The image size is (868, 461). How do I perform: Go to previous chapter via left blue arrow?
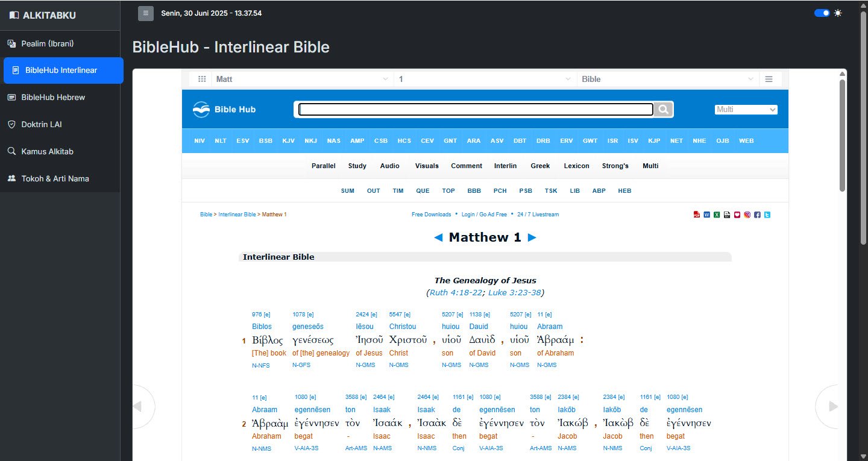coord(438,237)
